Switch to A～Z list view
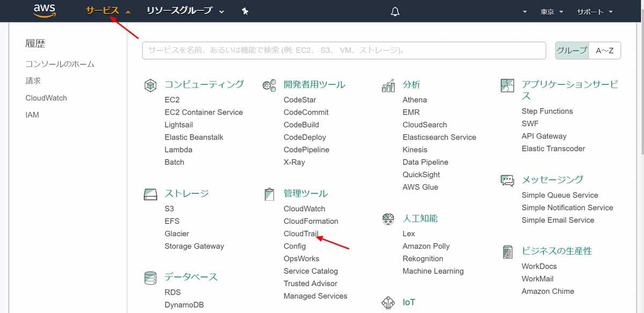The height and width of the screenshot is (313, 644). (605, 50)
